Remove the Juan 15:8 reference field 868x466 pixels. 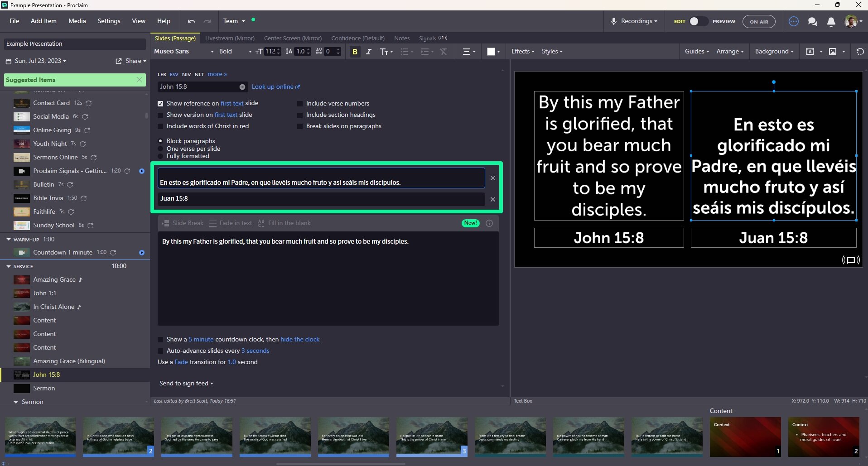[492, 199]
